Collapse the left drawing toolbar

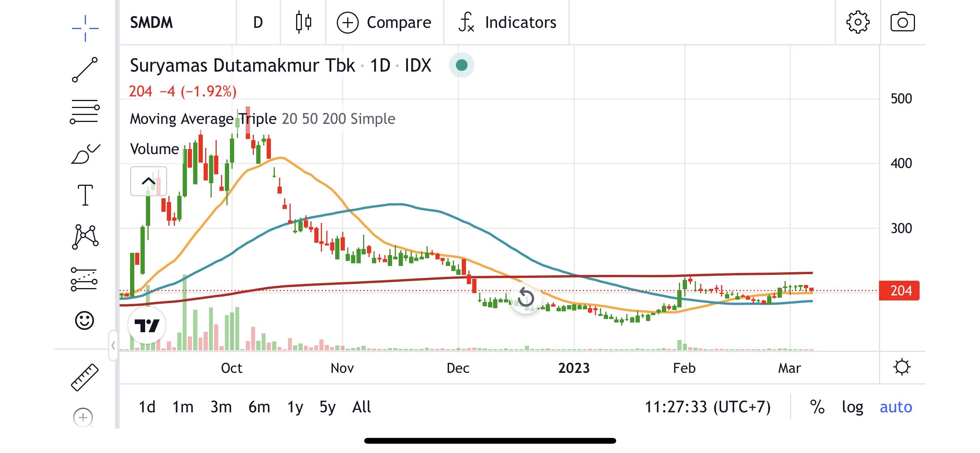113,345
